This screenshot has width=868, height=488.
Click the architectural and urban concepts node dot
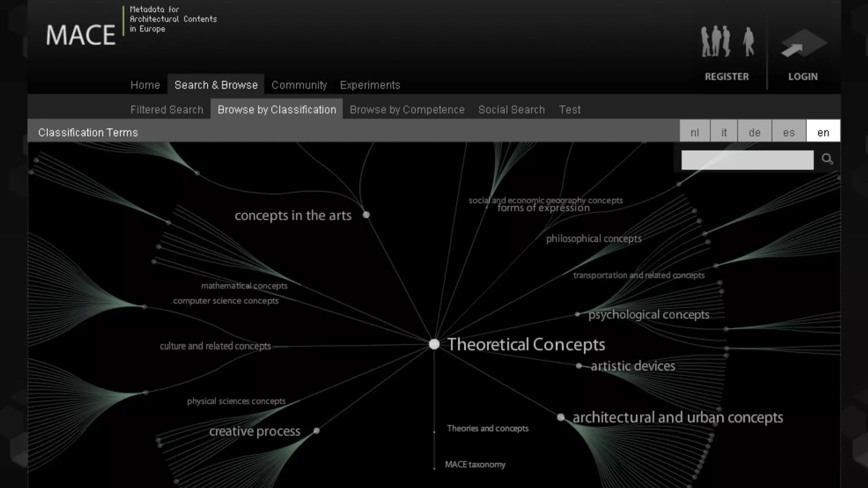(x=561, y=417)
